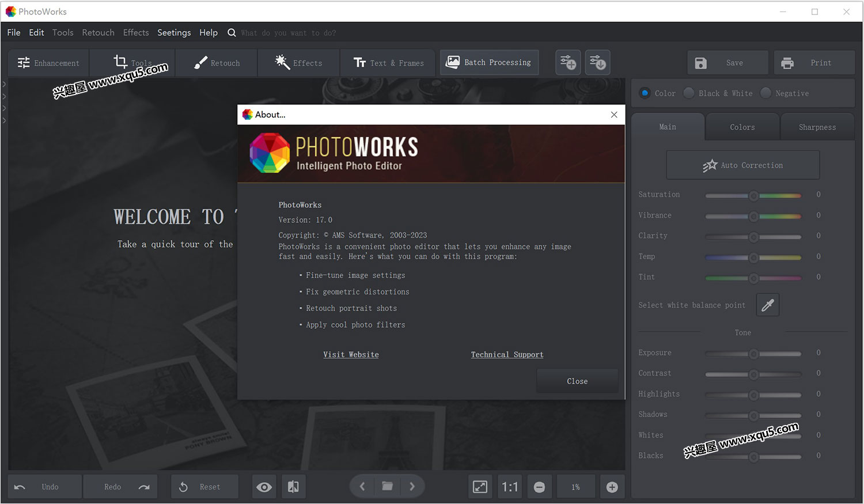Open the Enhancement tab

[x=48, y=63]
